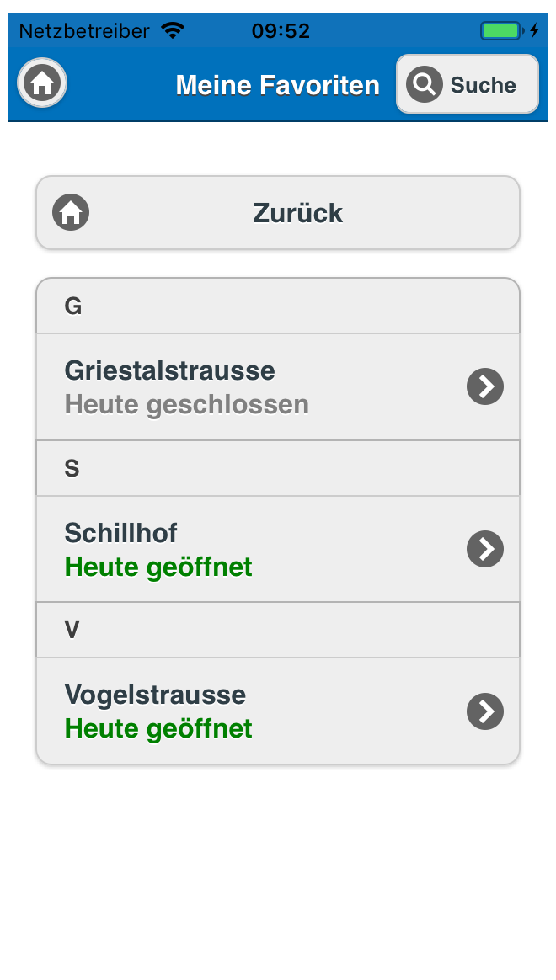
Task: Expand Griestalstrausse using its arrow icon
Action: tap(485, 386)
